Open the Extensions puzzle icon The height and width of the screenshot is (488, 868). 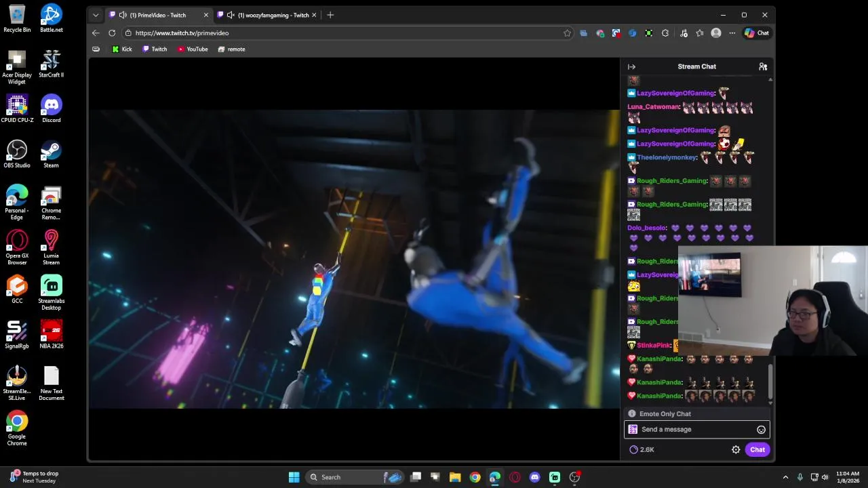pyautogui.click(x=665, y=33)
